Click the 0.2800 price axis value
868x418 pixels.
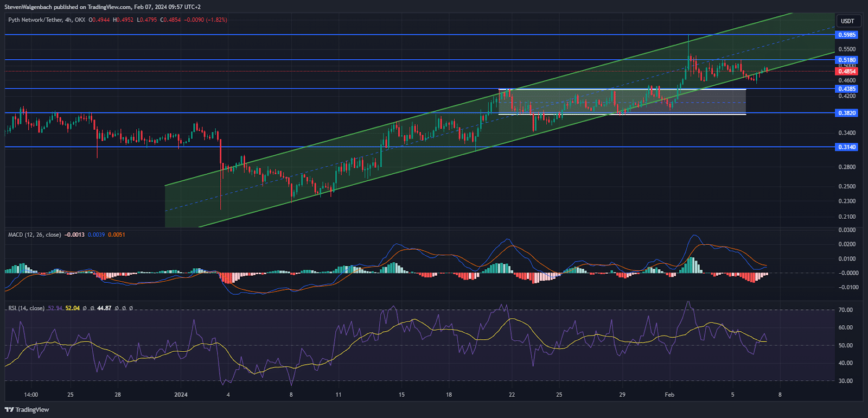(x=847, y=167)
